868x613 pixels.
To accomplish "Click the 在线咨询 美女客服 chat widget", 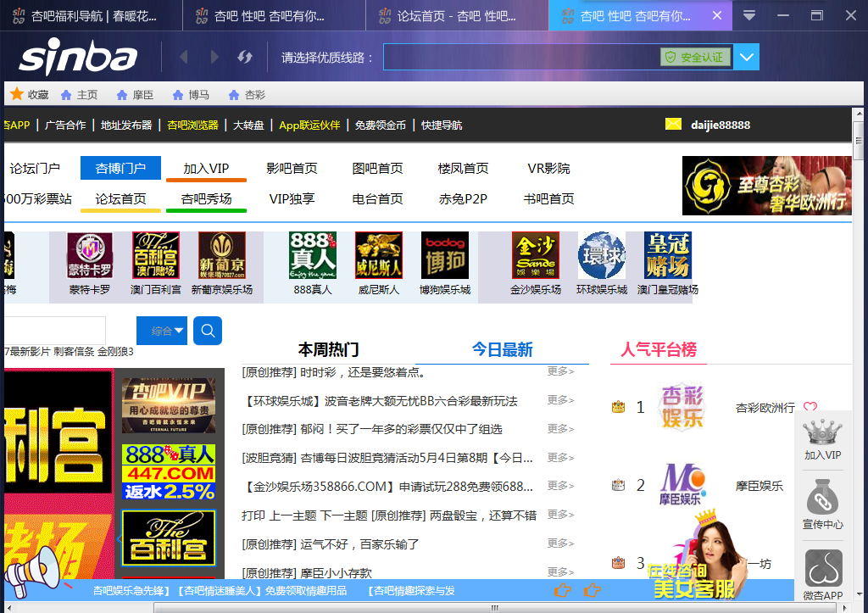I will click(697, 556).
